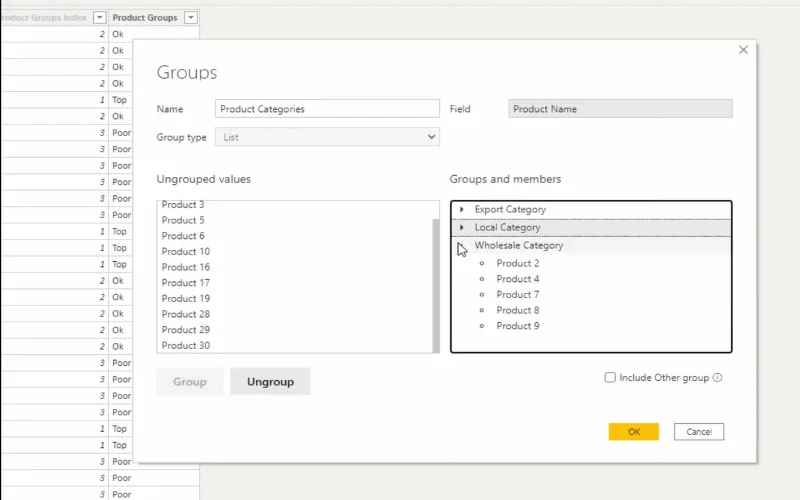
Task: Click the disabled Group button
Action: point(190,382)
